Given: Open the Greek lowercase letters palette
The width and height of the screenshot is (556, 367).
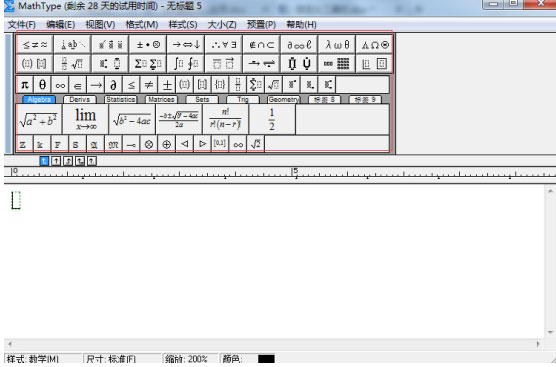Looking at the screenshot, I should 337,45.
